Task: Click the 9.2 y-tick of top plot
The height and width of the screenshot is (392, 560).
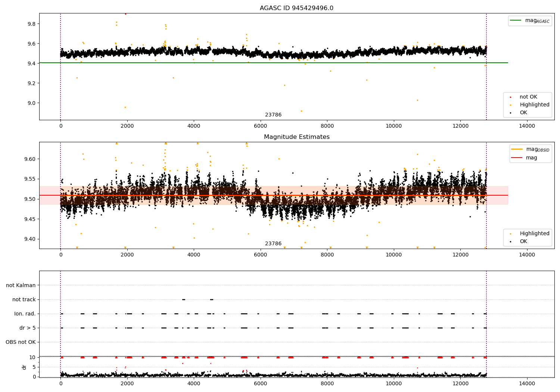Action: coord(32,83)
